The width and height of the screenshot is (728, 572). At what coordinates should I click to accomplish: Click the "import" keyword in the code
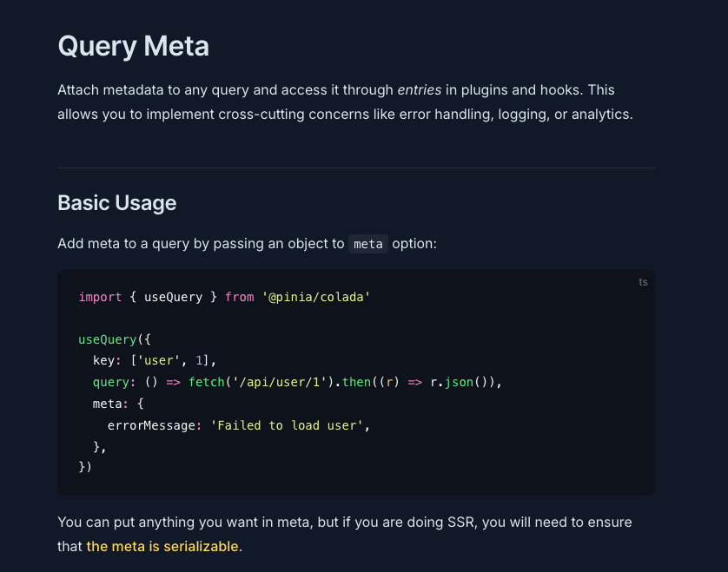click(100, 297)
